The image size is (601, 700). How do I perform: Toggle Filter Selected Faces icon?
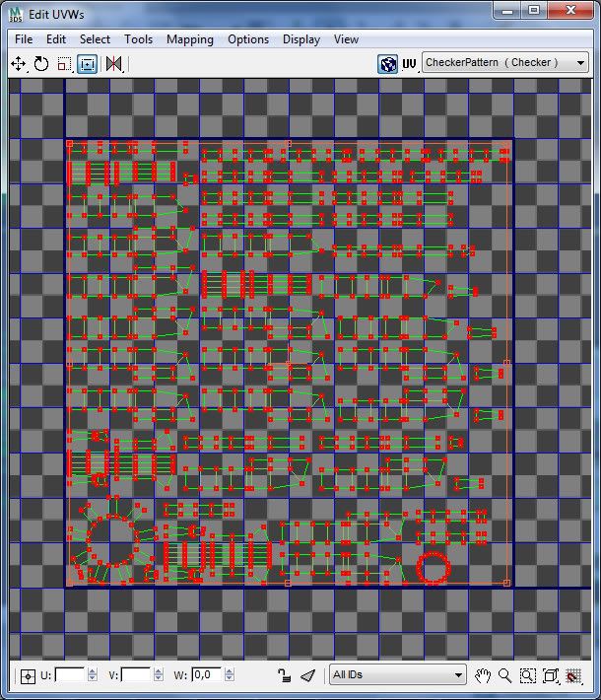point(307,675)
